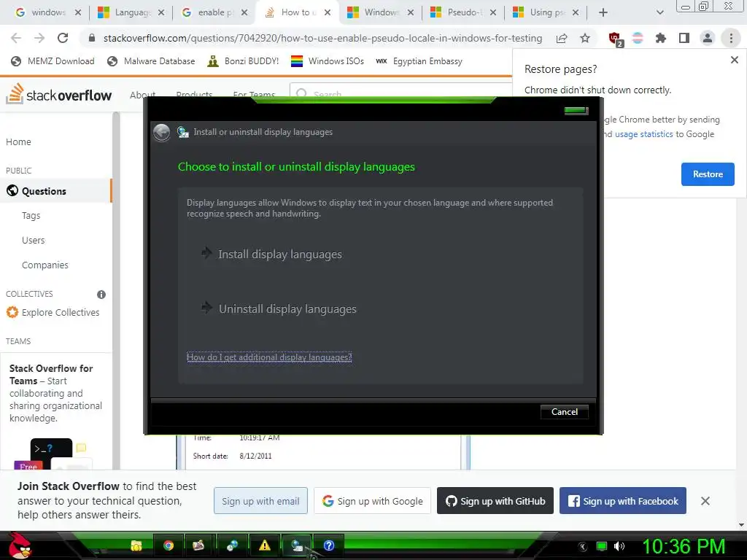Open Malware Database bookmark

click(151, 61)
